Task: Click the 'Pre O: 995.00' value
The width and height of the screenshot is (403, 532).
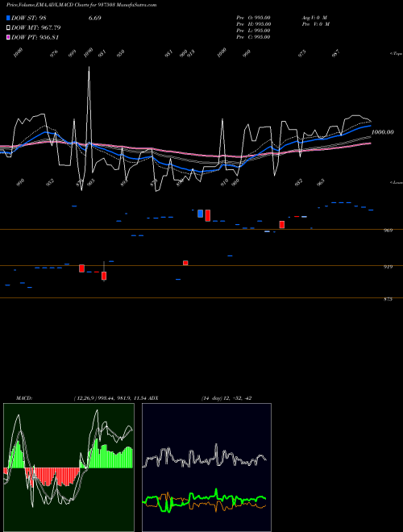Action: [x=253, y=18]
